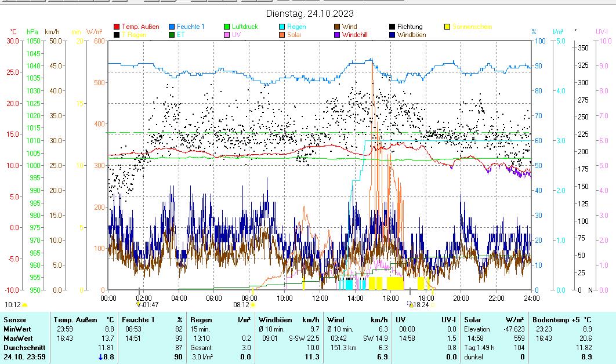Screen dimensions: 616x364
Task: Click the Feuchte 1 table header
Action: point(138,320)
